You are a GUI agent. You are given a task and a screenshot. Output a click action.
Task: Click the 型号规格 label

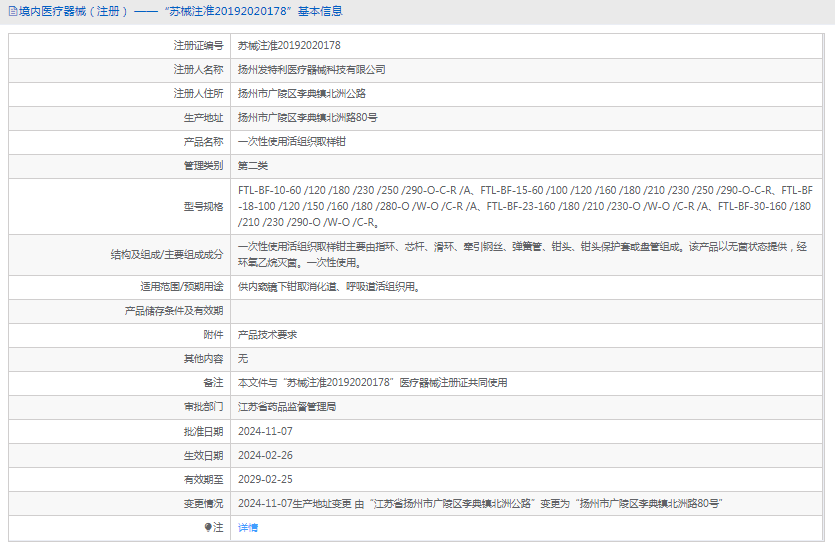pos(203,207)
